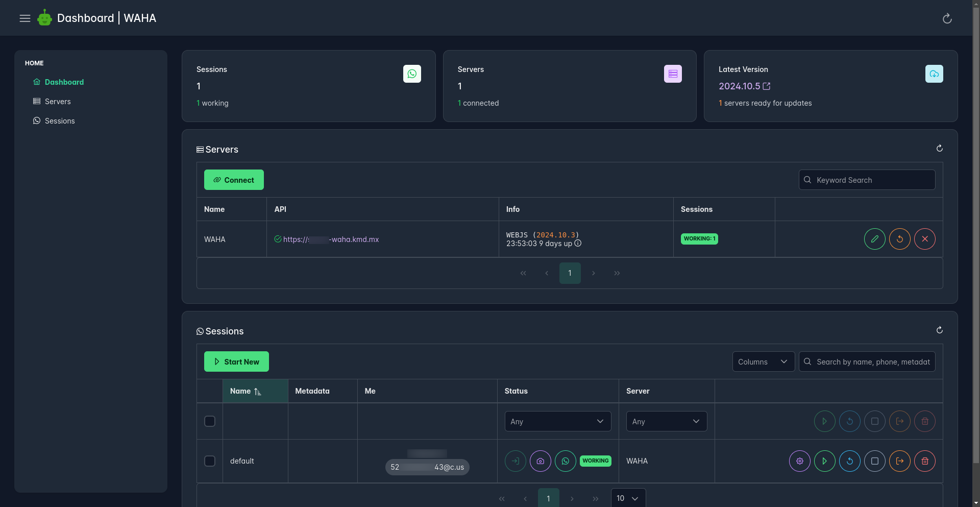Sort sessions by Name column

tap(255, 391)
